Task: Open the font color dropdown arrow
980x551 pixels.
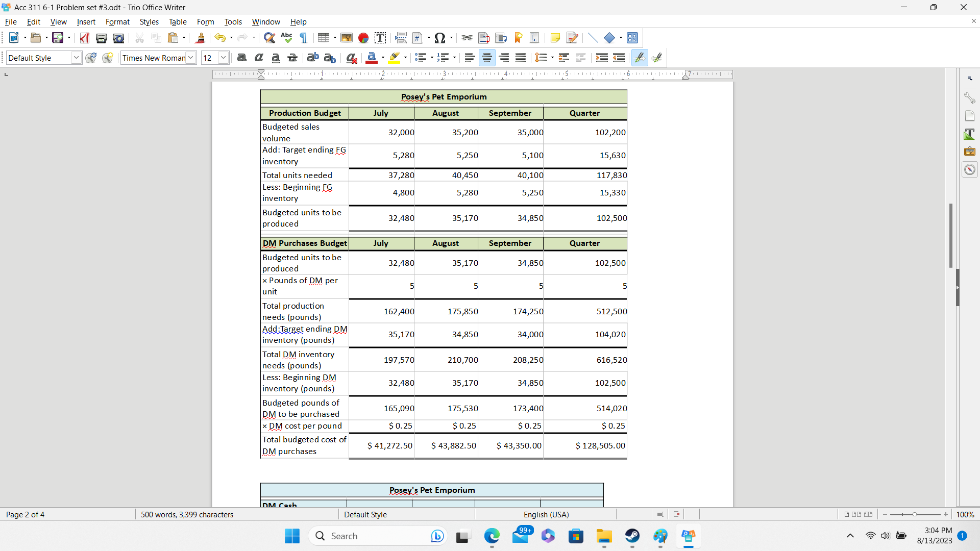Action: [383, 58]
